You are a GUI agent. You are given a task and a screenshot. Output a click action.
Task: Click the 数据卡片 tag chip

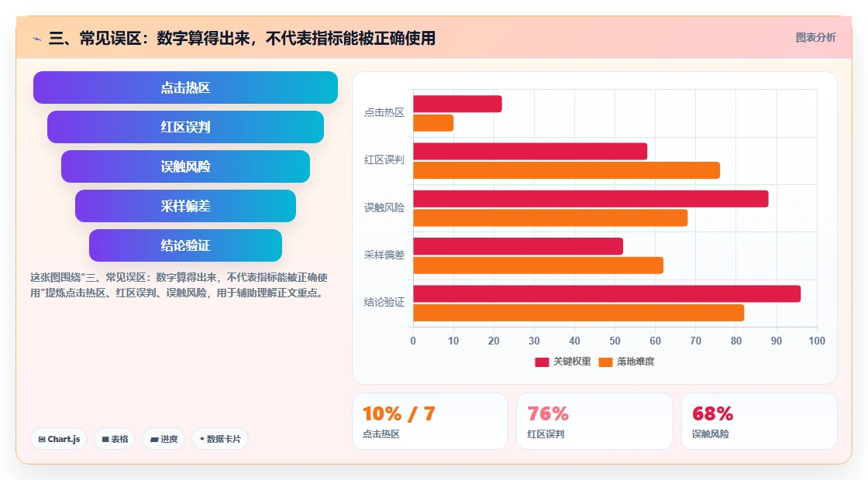point(220,439)
